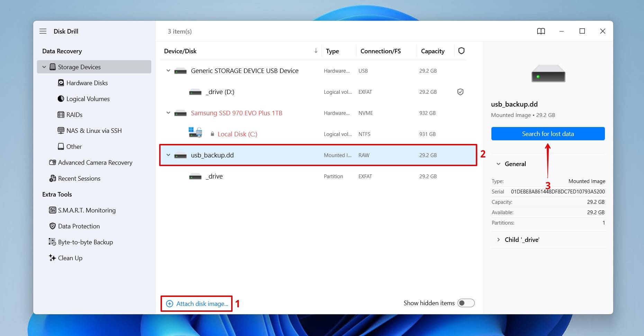Viewport: 644px width, 336px height.
Task: Open Data Protection
Action: click(79, 226)
